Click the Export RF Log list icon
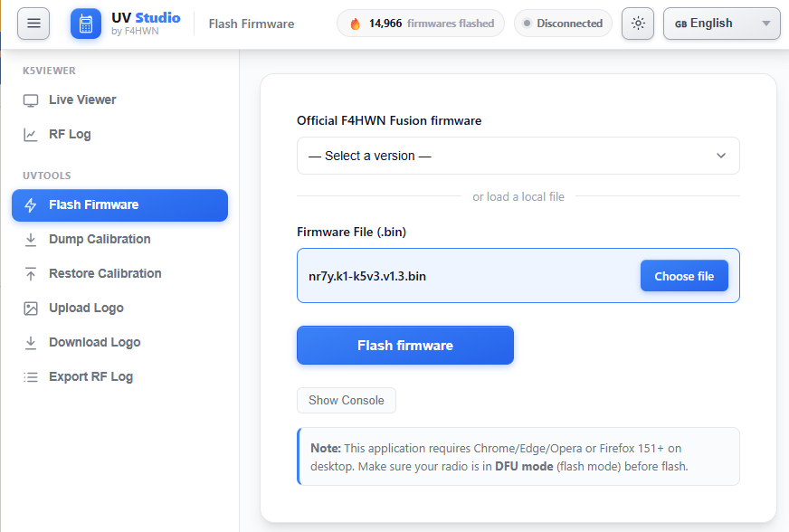 point(31,377)
